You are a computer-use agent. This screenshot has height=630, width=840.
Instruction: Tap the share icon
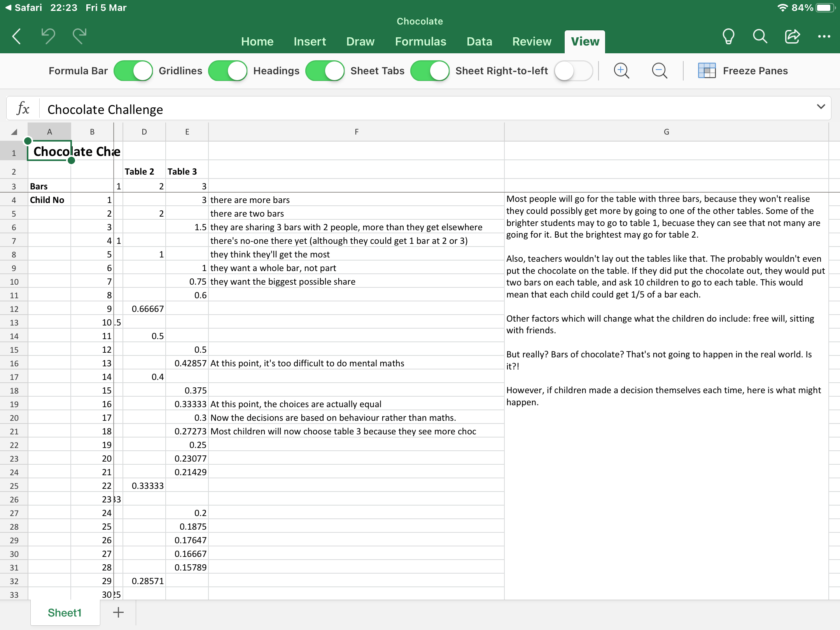[x=792, y=37]
